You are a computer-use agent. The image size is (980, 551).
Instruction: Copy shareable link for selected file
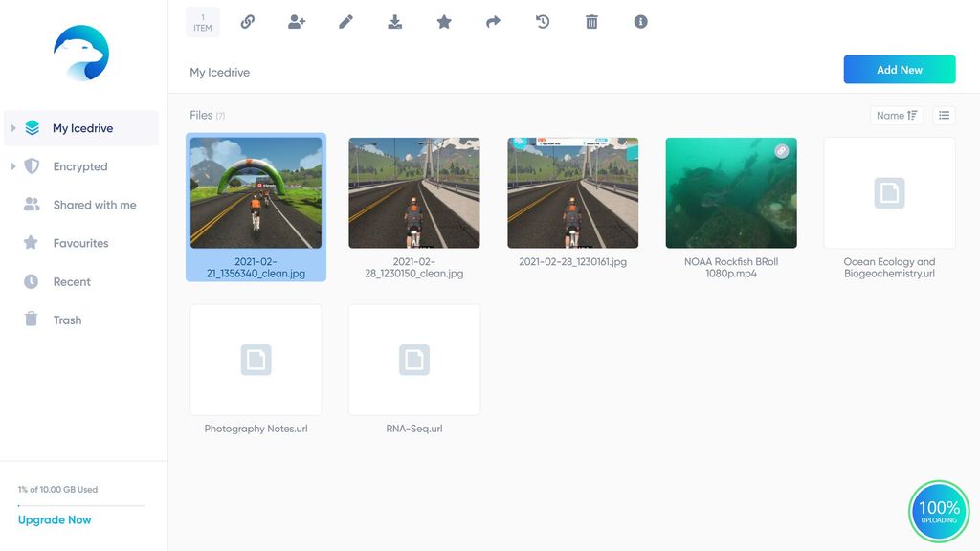pyautogui.click(x=248, y=21)
